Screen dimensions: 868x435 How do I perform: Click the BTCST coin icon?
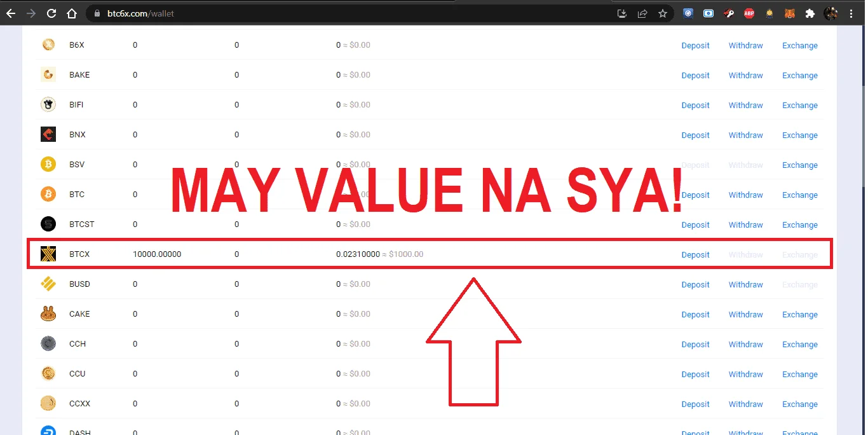48,224
